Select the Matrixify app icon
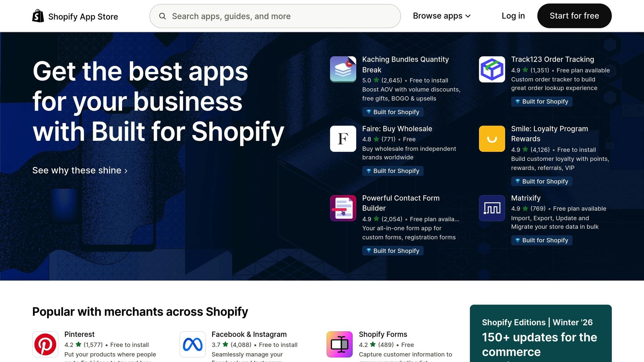 [491, 208]
